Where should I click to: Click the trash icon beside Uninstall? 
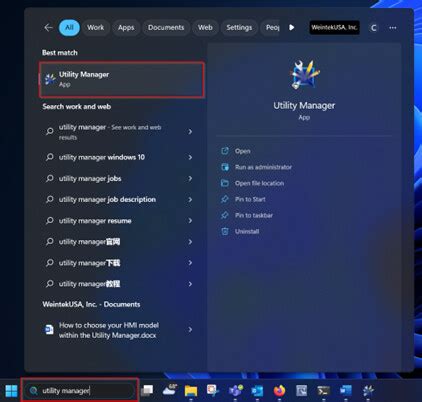click(x=225, y=231)
